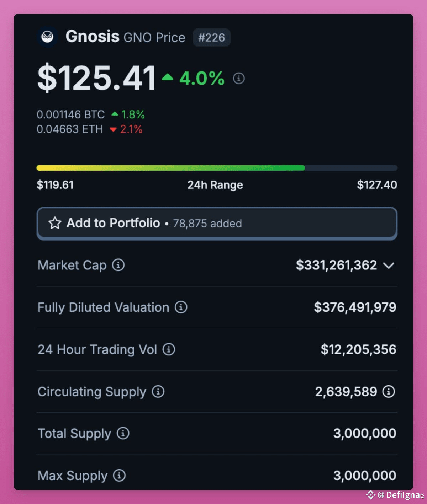Image resolution: width=427 pixels, height=504 pixels.
Task: Click the 24h Range progress bar
Action: [x=217, y=168]
